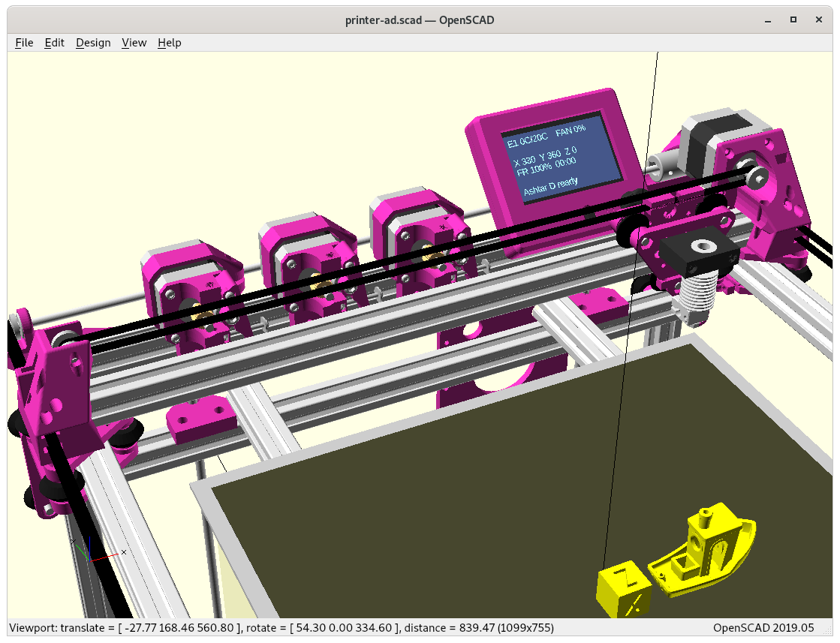Click the printer-ad.scad window title bar
Viewport: 840px width, 643px height.
click(419, 20)
